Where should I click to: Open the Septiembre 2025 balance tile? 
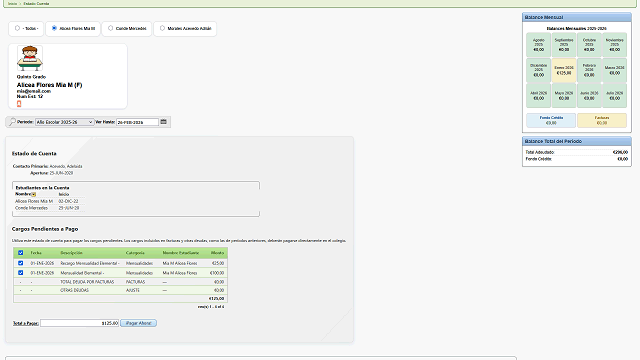pyautogui.click(x=564, y=44)
